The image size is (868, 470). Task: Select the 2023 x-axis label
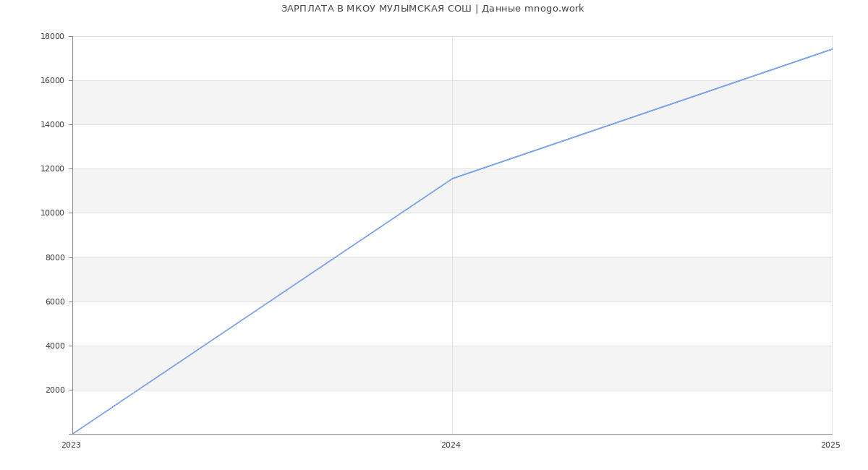click(x=71, y=445)
